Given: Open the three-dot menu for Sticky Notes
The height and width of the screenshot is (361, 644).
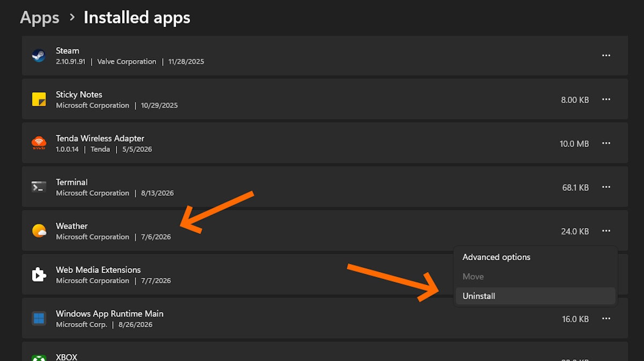Looking at the screenshot, I should [x=606, y=99].
